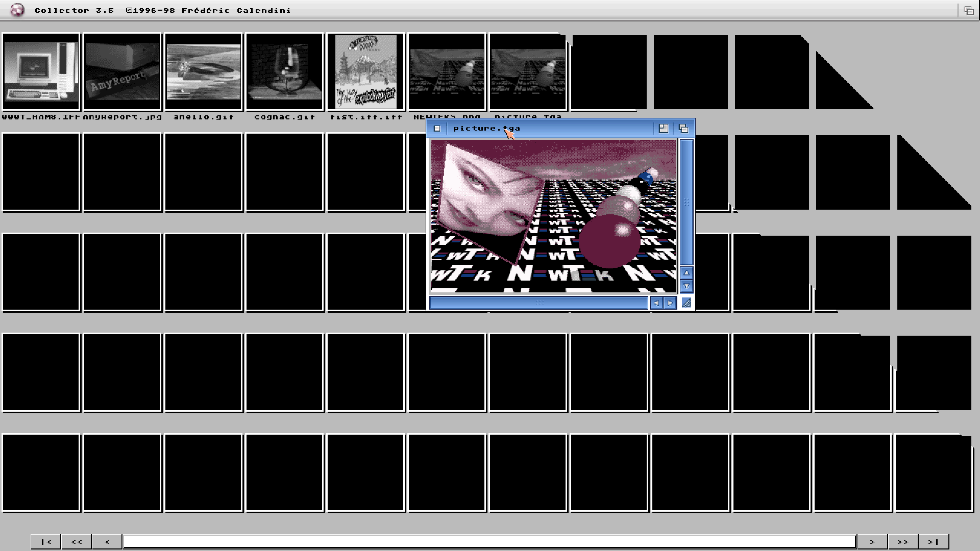Click the << fast rewind button
Screen dimensions: 980x551
tap(76, 541)
